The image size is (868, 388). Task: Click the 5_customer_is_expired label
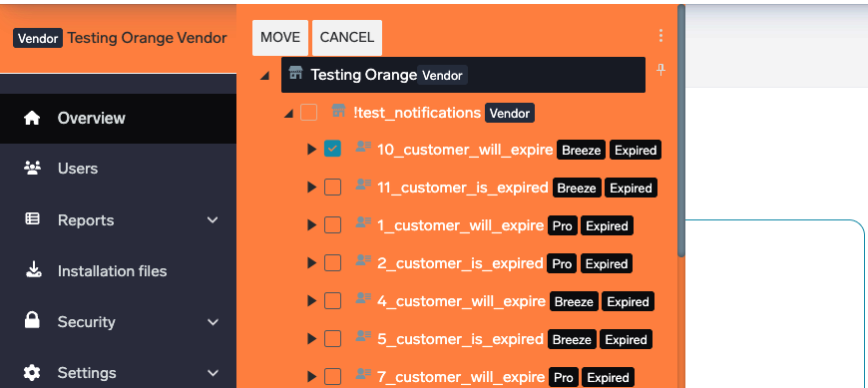[460, 339]
